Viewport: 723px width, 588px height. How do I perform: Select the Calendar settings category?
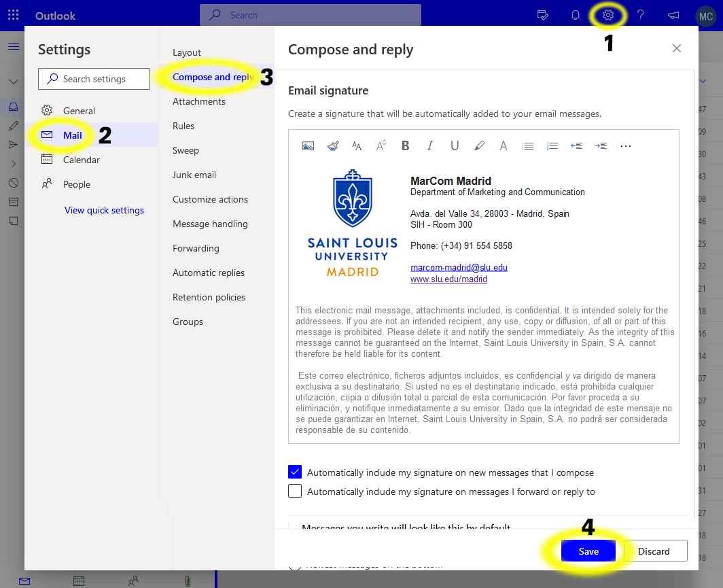pyautogui.click(x=81, y=160)
